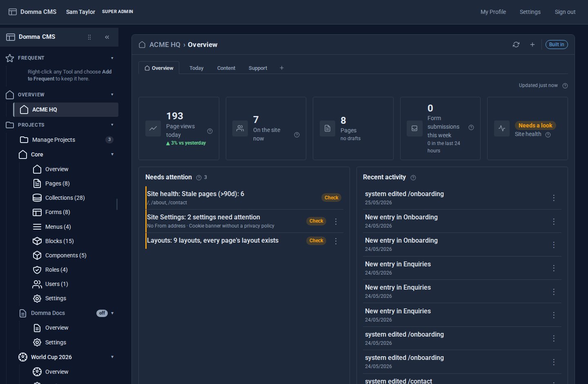This screenshot has height=384, width=588.
Task: Collapse the sidebar with the double-chevron icon
Action: (107, 37)
